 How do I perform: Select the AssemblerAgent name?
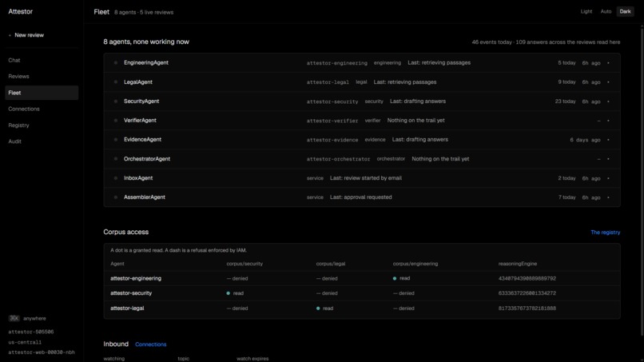coord(144,197)
